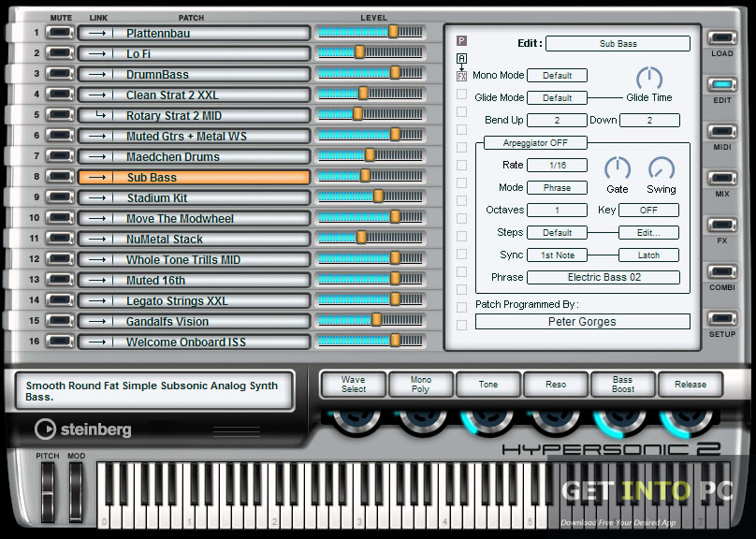Click linked arrow icon for Rotary Strat 2 MID
The image size is (756, 539).
pos(100,115)
